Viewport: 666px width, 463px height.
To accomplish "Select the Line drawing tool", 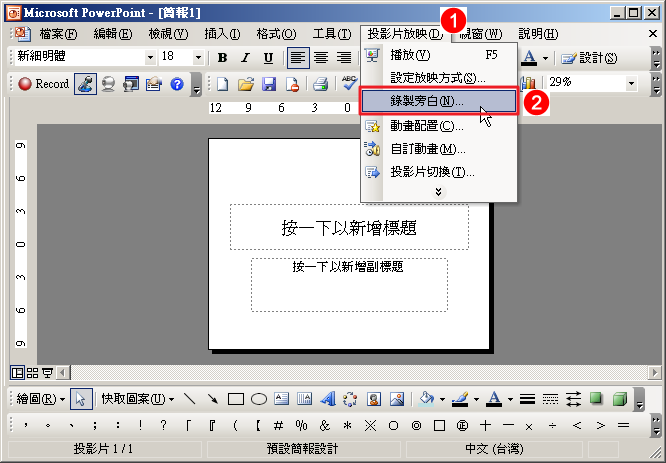I will (189, 399).
